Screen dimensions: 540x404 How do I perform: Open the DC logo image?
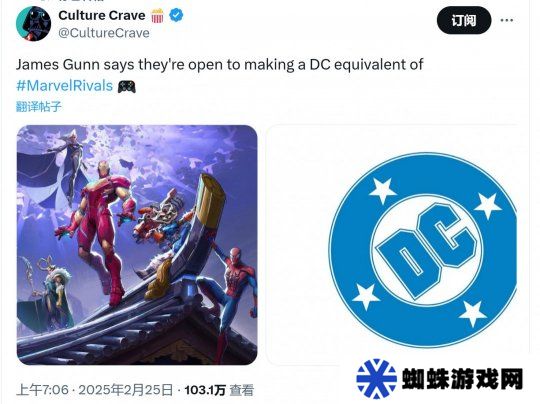(x=393, y=245)
